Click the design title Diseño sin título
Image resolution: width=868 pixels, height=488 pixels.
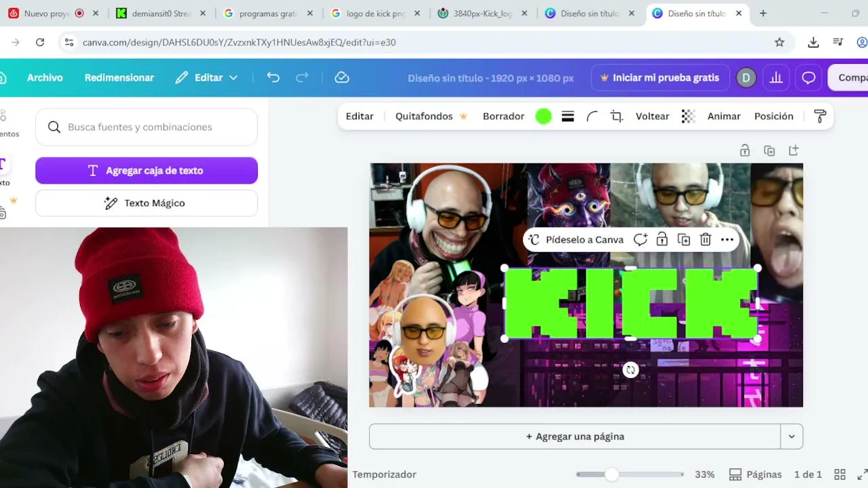(x=491, y=78)
